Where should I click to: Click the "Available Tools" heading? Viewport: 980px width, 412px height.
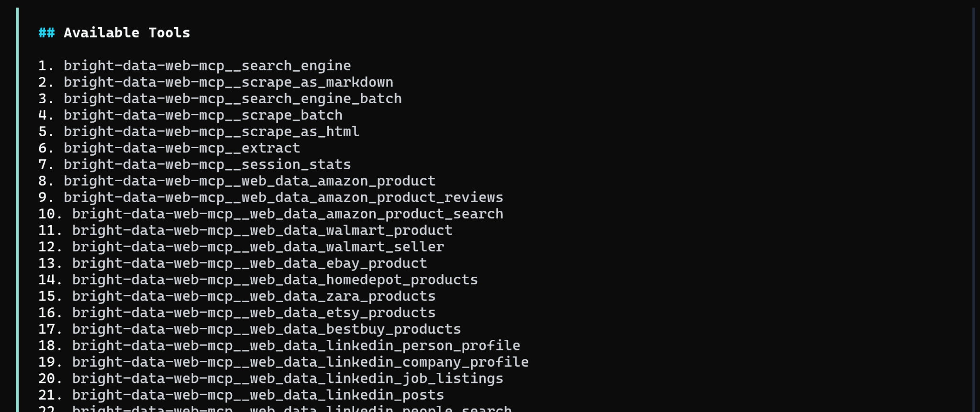[x=126, y=33]
